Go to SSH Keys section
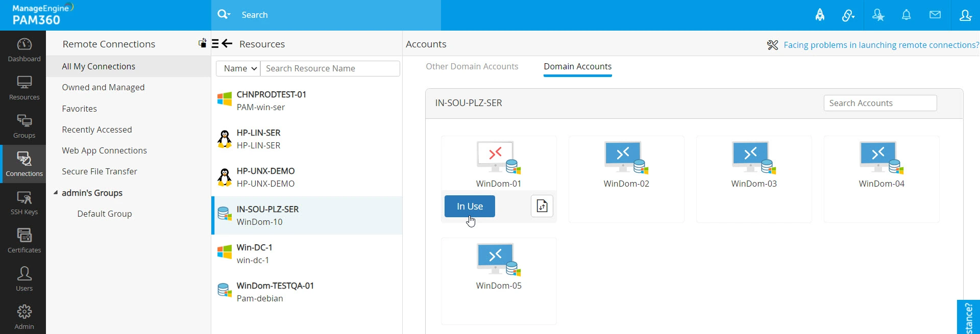Viewport: 980px width, 334px height. coord(24,203)
